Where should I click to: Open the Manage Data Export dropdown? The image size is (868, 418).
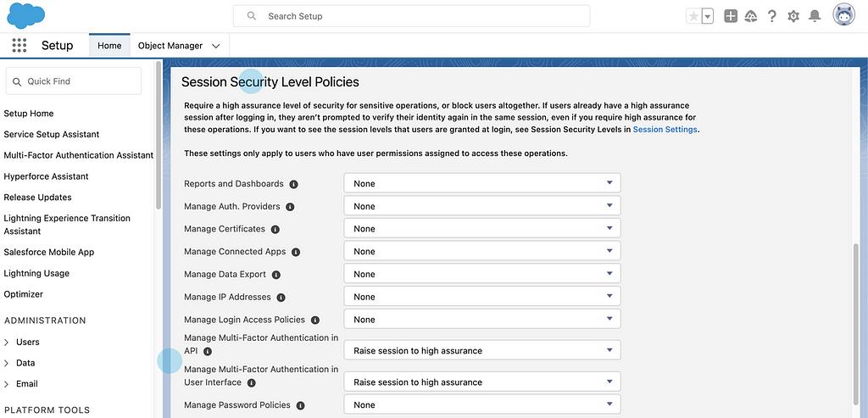pyautogui.click(x=481, y=274)
